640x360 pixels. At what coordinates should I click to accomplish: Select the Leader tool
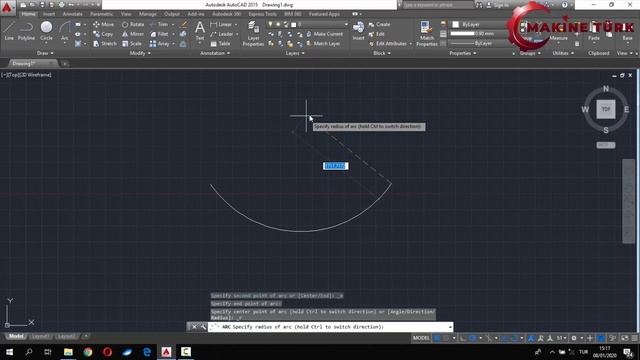[222, 34]
